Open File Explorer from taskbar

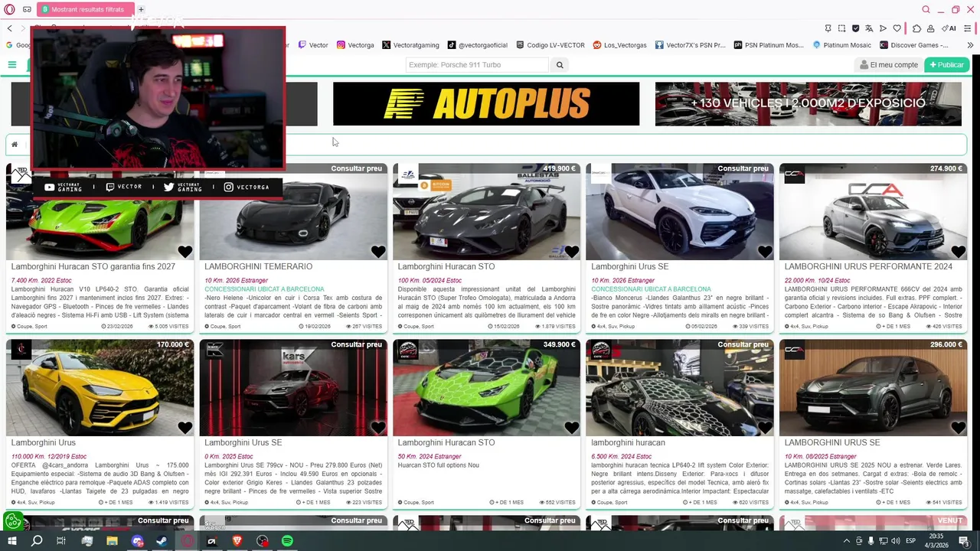[x=112, y=541]
